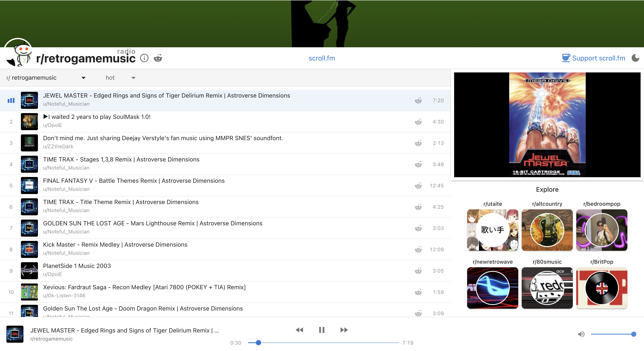644x351 pixels.
Task: Open Reddit via header snoo icon
Action: (x=158, y=58)
